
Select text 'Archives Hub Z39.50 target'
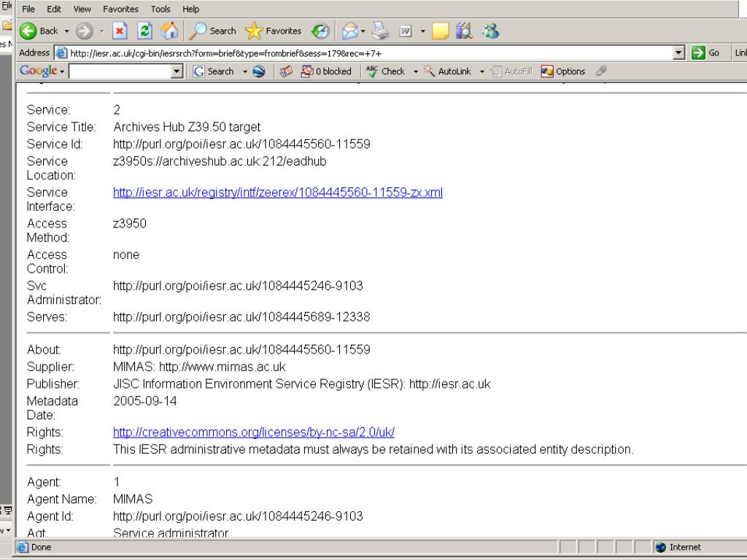tap(187, 127)
